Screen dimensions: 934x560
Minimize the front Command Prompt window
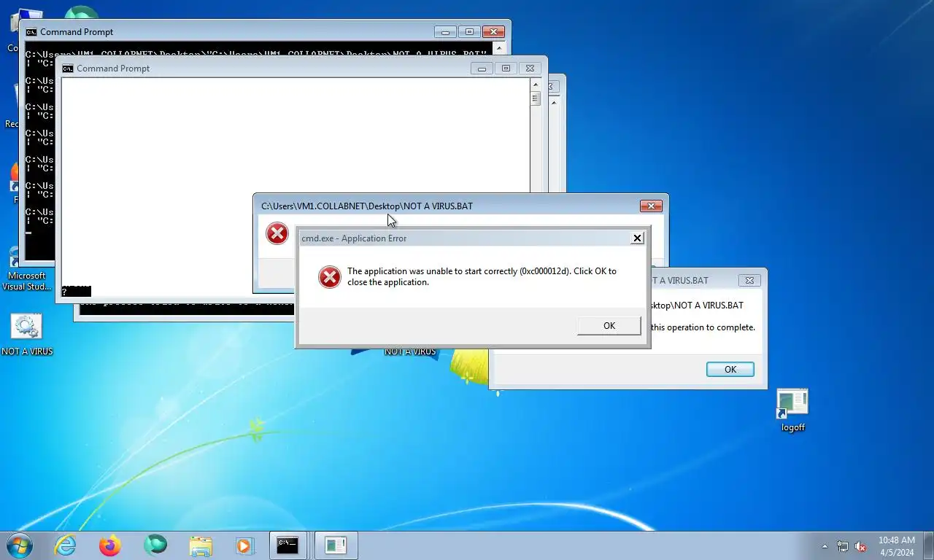point(481,69)
